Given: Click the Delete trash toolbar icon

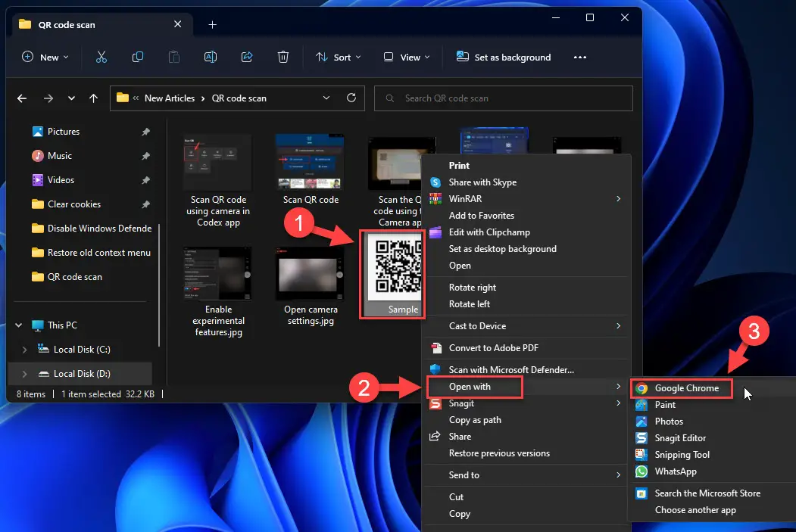Looking at the screenshot, I should pyautogui.click(x=283, y=57).
